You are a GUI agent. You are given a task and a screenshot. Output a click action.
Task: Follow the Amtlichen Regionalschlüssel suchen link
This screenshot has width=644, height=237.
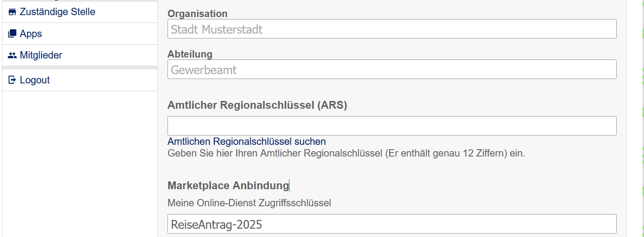247,142
